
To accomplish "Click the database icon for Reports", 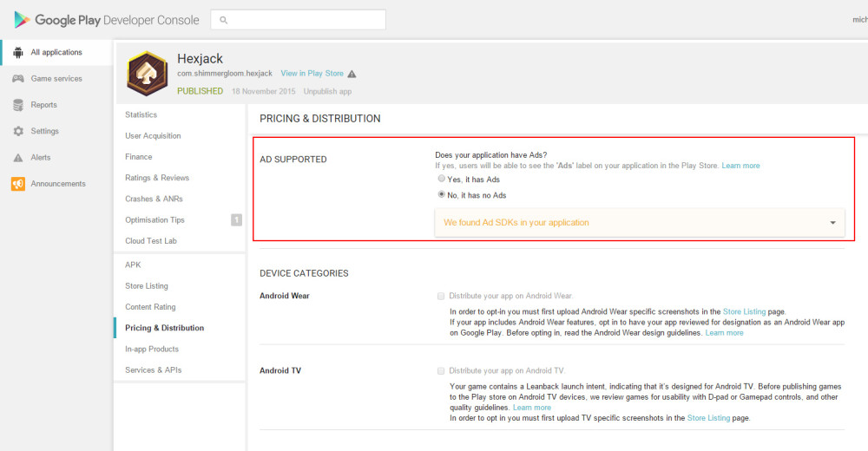I will [18, 105].
